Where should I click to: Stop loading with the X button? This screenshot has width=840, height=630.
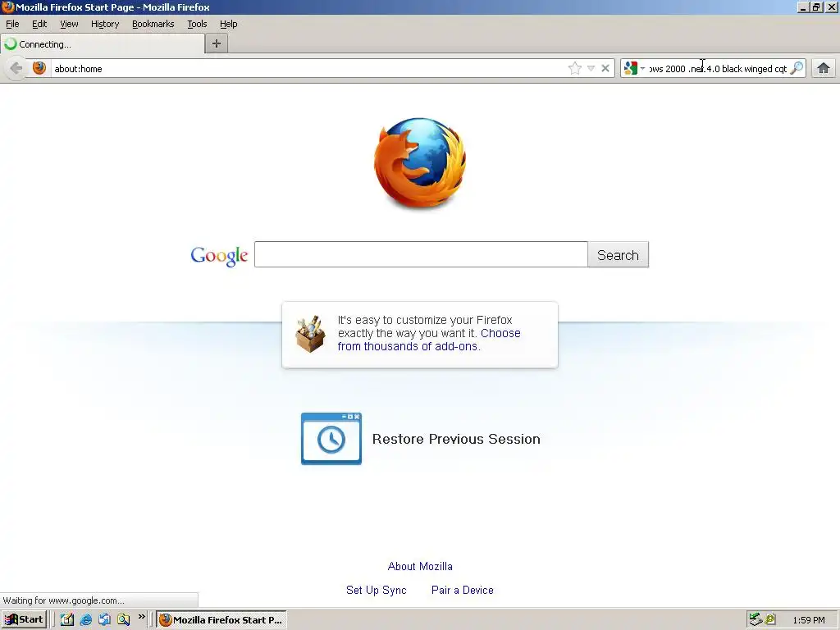[x=605, y=69]
